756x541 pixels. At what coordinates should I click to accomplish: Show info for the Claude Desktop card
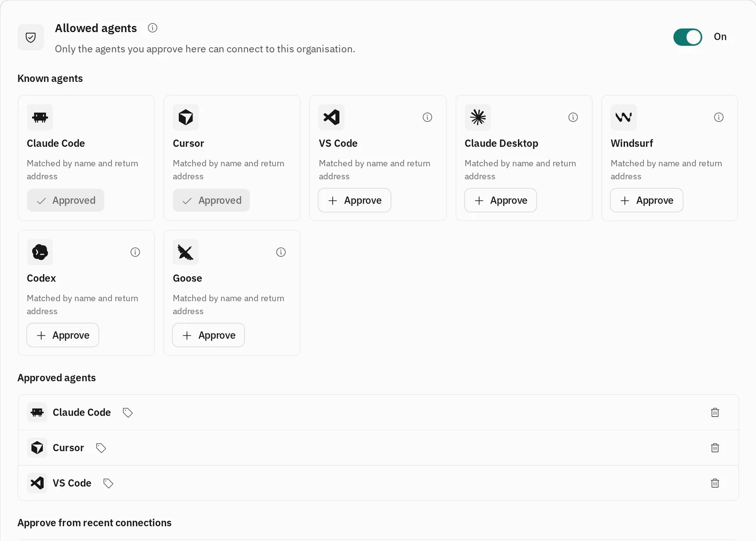[573, 117]
